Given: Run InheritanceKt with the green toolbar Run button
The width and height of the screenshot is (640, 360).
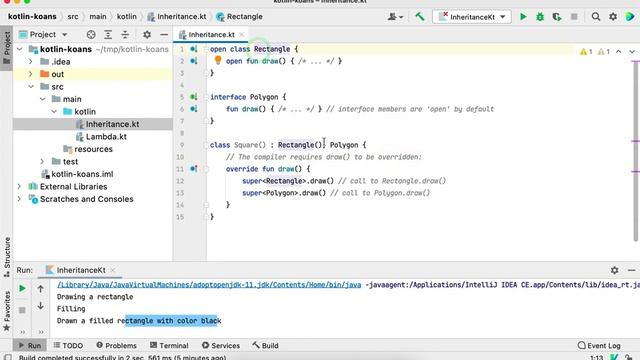Looking at the screenshot, I should (x=523, y=17).
